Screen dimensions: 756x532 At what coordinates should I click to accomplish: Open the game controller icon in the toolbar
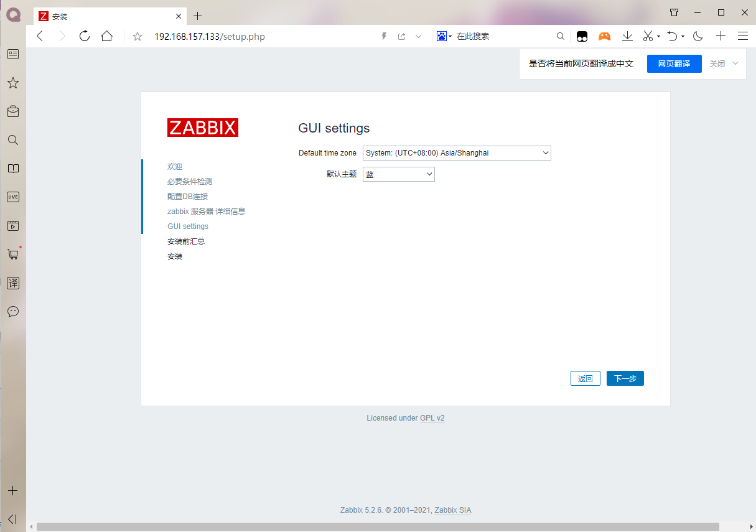[x=604, y=36]
